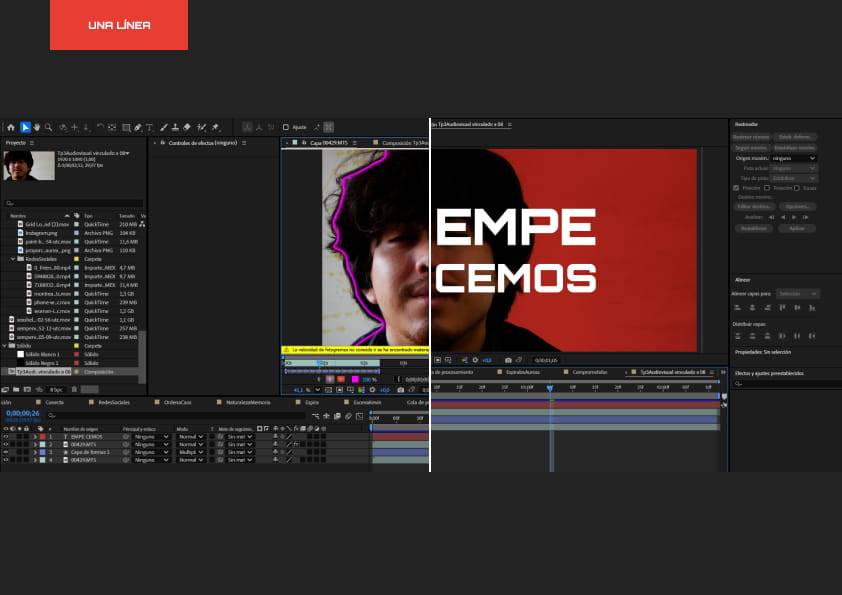The height and width of the screenshot is (595, 842).
Task: Enable the Ajuste snapping checkbox
Action: coord(285,127)
